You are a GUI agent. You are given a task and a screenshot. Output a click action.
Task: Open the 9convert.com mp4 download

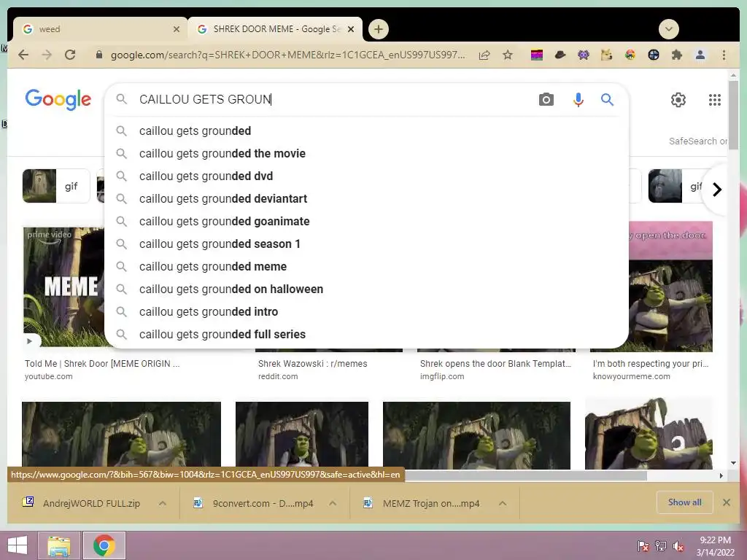pyautogui.click(x=255, y=503)
